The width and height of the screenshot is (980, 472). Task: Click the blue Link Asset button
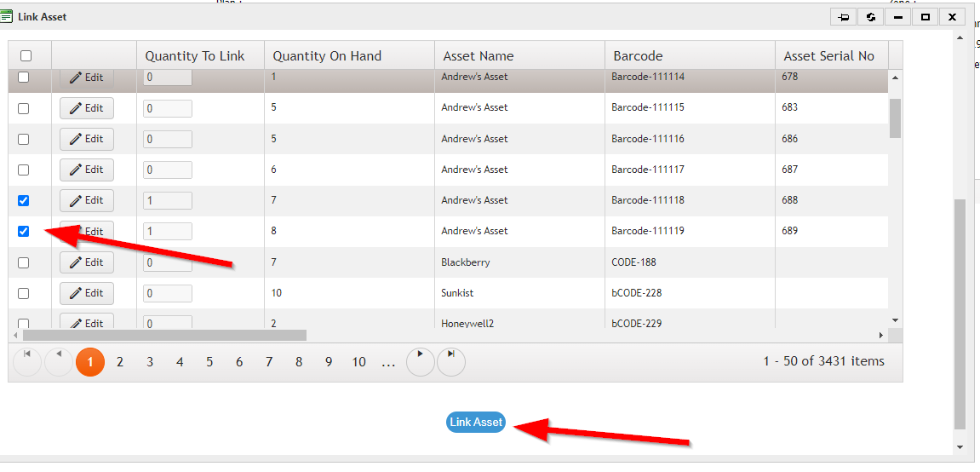[x=476, y=422]
